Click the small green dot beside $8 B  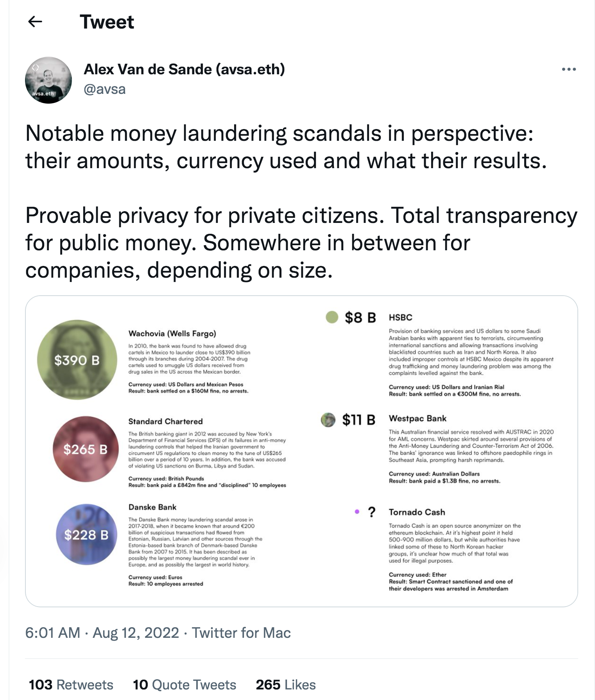332,317
